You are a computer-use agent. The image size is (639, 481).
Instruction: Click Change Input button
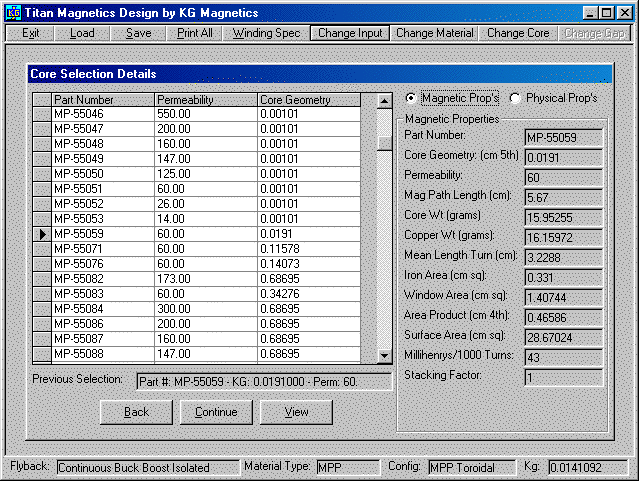350,33
